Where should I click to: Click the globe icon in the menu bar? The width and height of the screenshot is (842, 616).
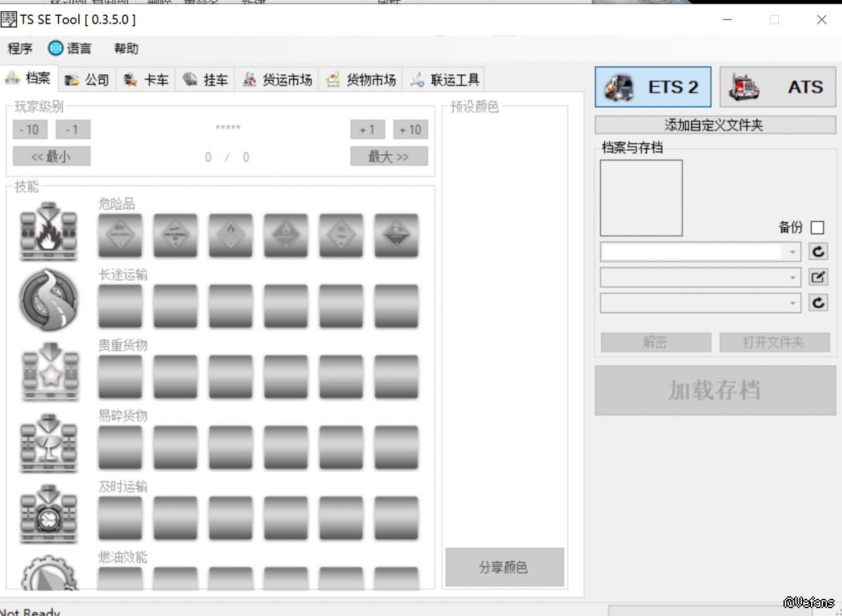click(56, 48)
